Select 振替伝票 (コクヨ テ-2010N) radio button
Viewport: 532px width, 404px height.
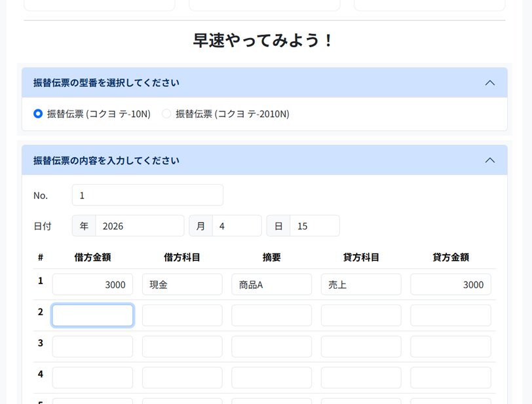click(x=166, y=114)
